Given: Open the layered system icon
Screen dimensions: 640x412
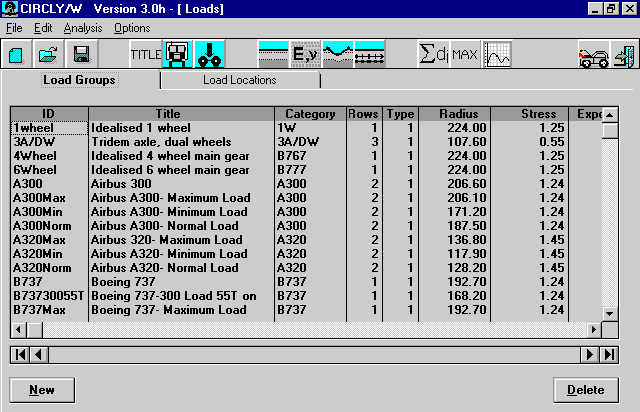Looking at the screenshot, I should 273,54.
